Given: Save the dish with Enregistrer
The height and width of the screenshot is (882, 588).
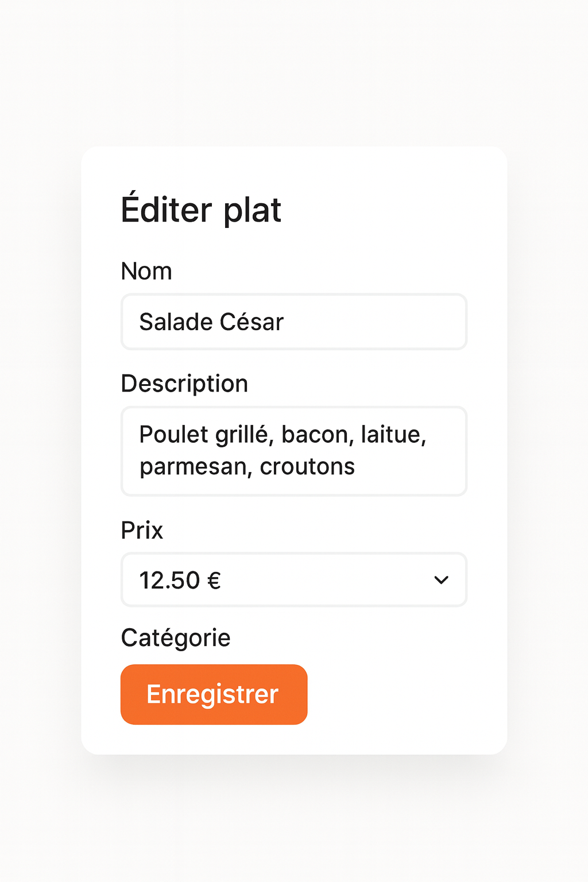Looking at the screenshot, I should click(213, 694).
